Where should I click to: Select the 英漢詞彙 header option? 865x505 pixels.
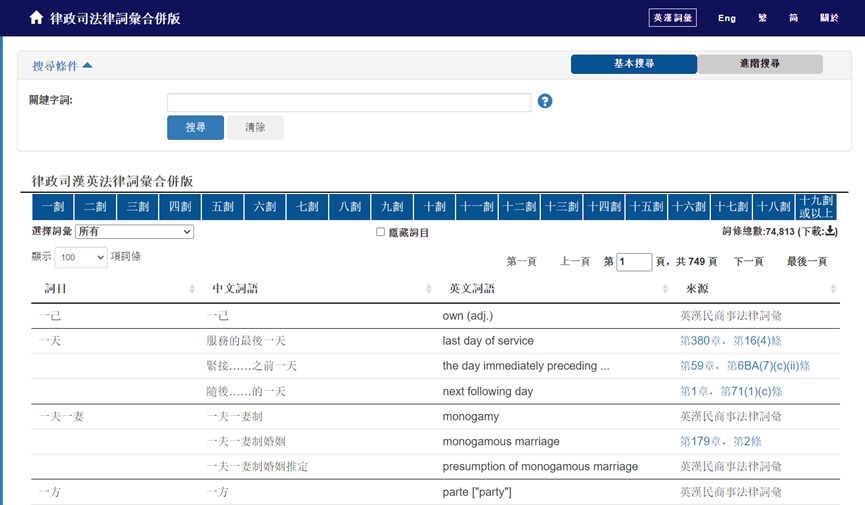pos(672,18)
